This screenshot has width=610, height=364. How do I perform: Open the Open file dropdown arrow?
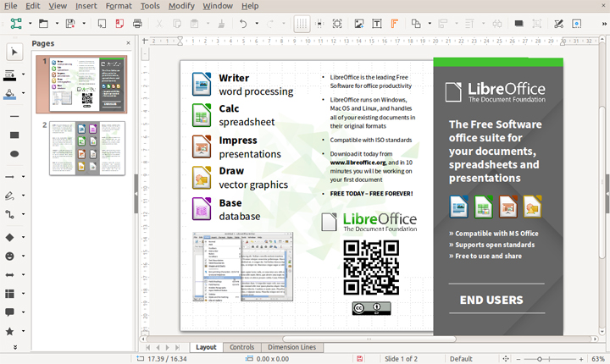(x=57, y=24)
